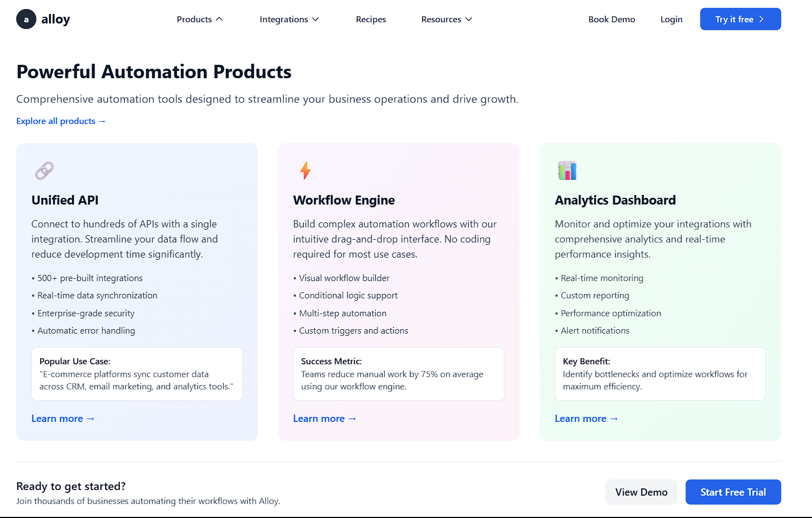The height and width of the screenshot is (518, 812).
Task: Click the bar chart Analytics Dashboard icon
Action: [567, 170]
